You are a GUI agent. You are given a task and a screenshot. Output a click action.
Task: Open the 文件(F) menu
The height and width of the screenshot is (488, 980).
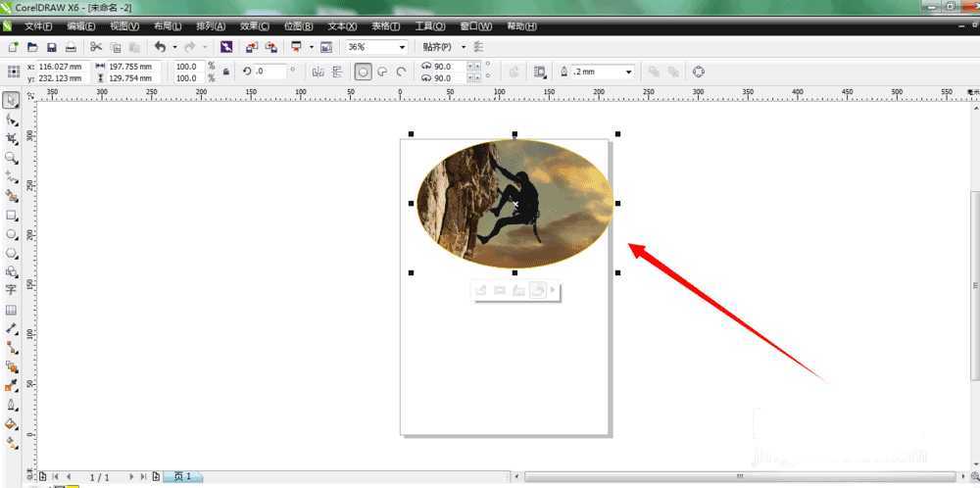(x=38, y=26)
